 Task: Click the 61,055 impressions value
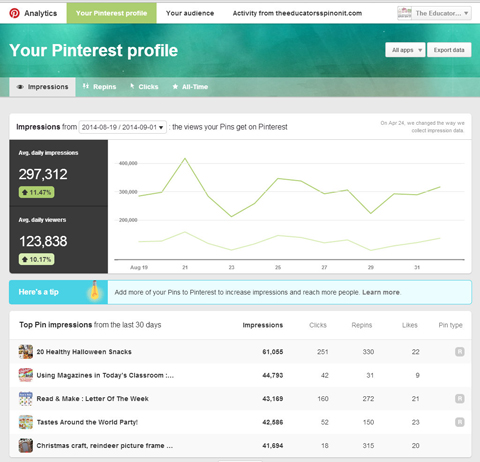[273, 352]
